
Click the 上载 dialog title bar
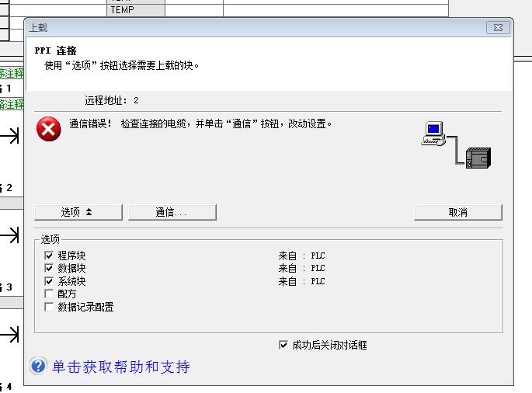(x=233, y=27)
